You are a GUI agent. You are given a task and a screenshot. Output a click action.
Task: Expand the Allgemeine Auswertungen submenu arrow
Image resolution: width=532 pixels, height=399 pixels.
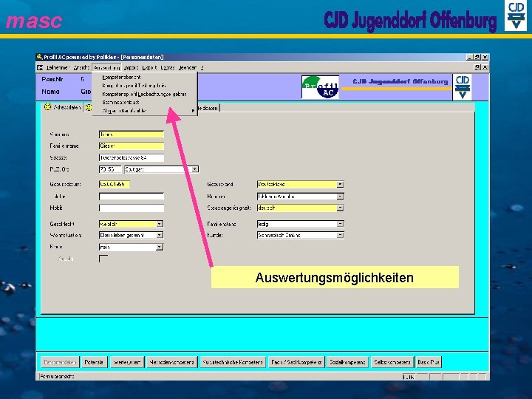(x=193, y=111)
